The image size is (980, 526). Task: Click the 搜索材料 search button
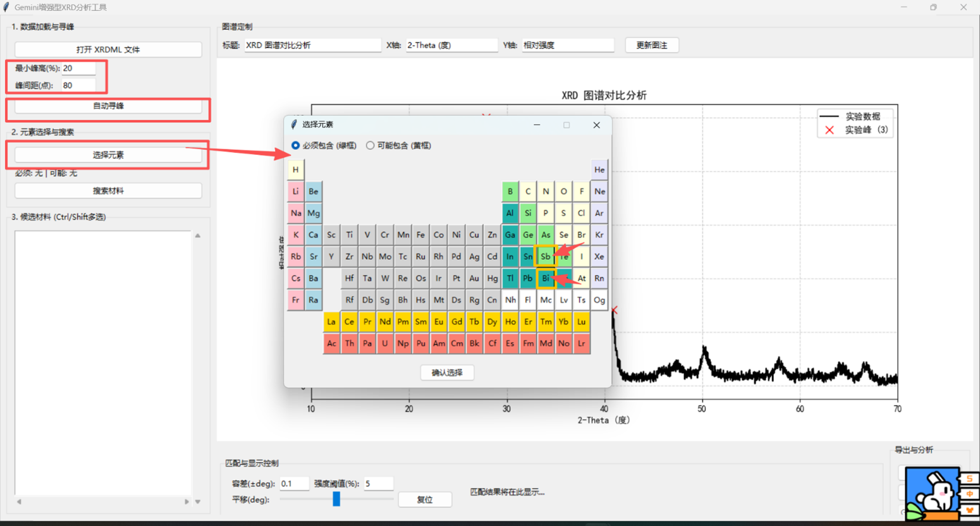tap(107, 190)
